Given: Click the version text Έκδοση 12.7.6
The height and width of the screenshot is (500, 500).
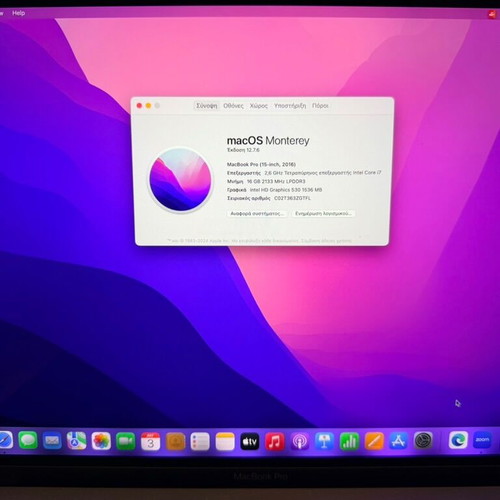Looking at the screenshot, I should (x=243, y=150).
